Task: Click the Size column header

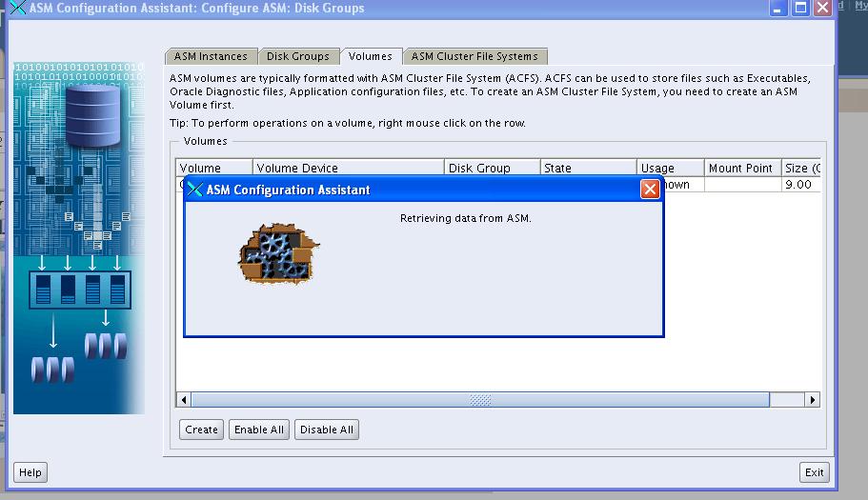Action: 800,168
